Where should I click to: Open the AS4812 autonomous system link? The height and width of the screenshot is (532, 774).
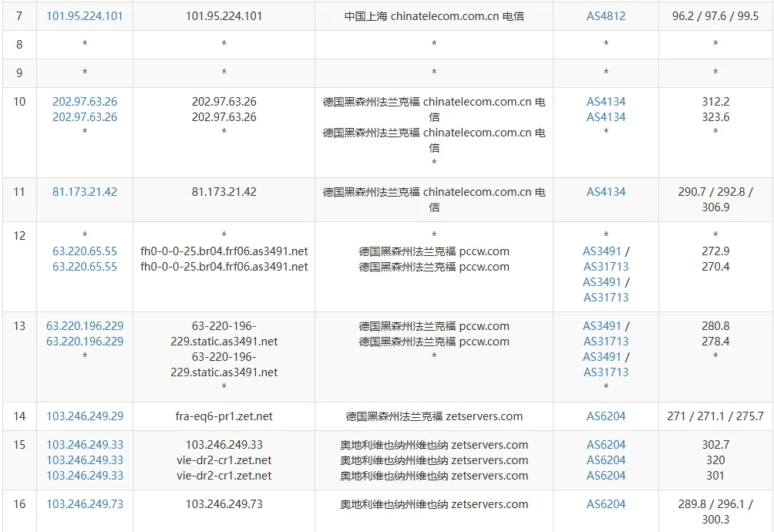point(605,15)
